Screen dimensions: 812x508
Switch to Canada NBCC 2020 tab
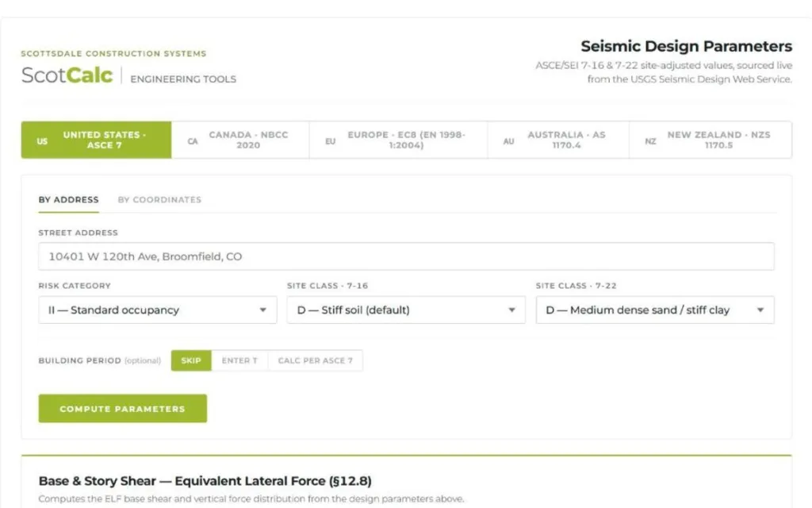click(240, 140)
